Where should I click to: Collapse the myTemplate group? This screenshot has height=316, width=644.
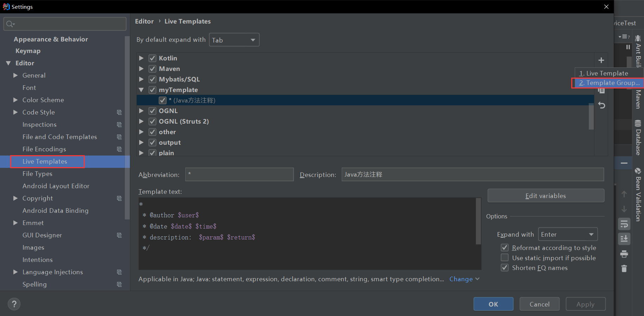click(141, 90)
